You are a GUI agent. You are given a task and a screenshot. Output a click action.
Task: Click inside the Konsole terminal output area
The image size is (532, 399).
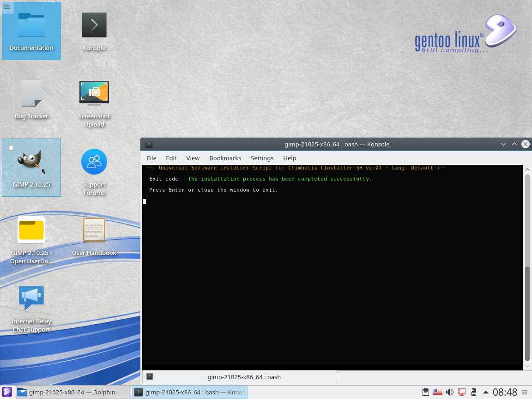pyautogui.click(x=332, y=267)
